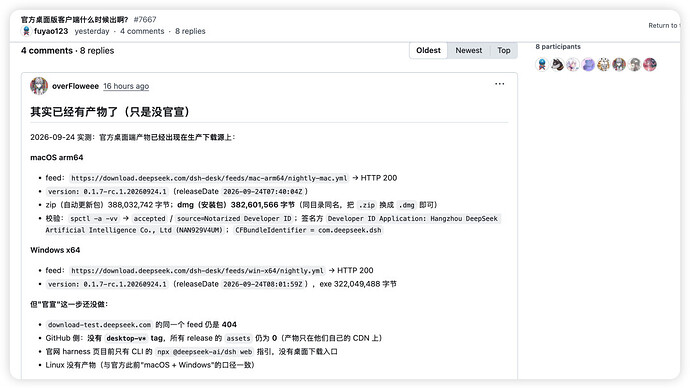Sort comments by Oldest
This screenshot has height=388, width=690.
click(x=428, y=51)
